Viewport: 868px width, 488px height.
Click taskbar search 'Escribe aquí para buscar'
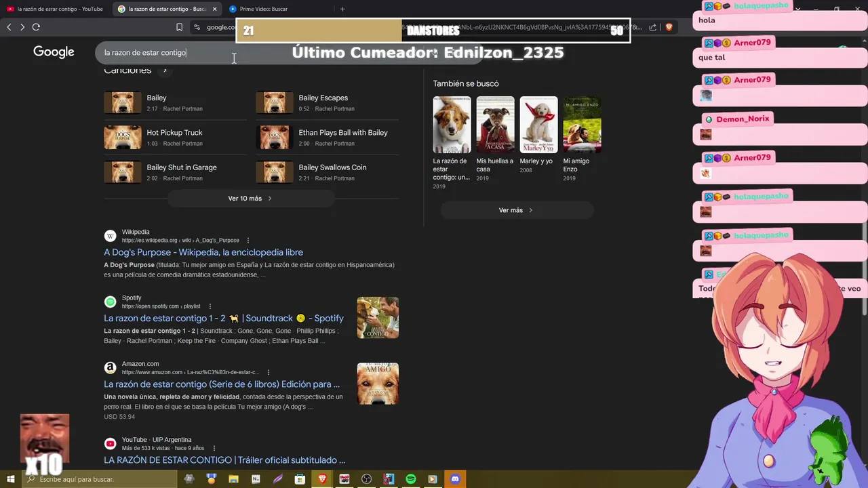[99, 479]
